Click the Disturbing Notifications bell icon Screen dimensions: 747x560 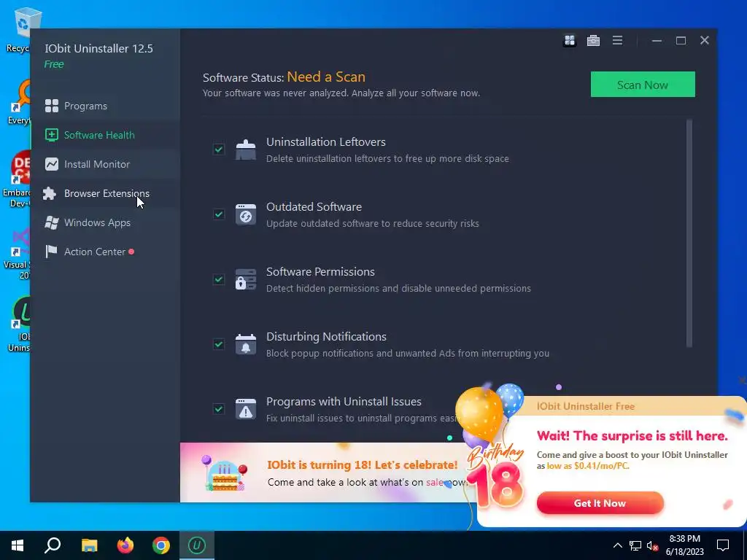[246, 344]
